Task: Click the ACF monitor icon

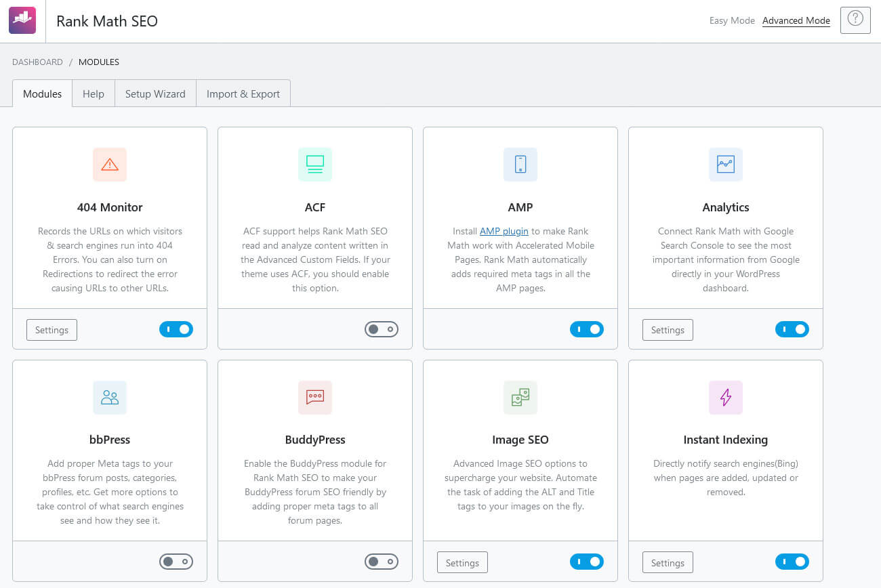Action: coord(315,165)
